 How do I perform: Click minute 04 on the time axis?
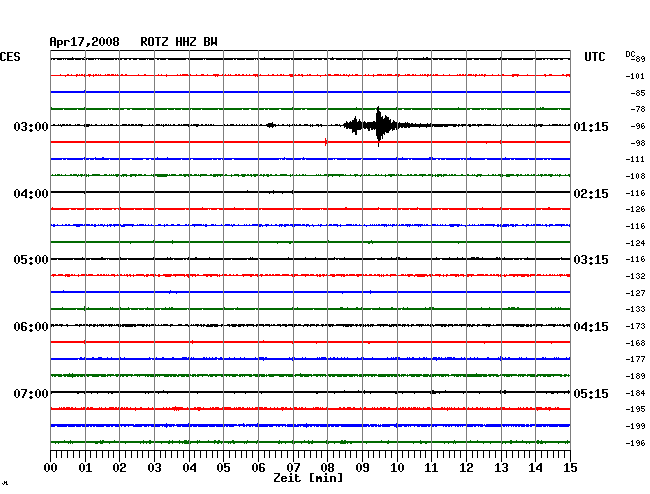tap(189, 468)
